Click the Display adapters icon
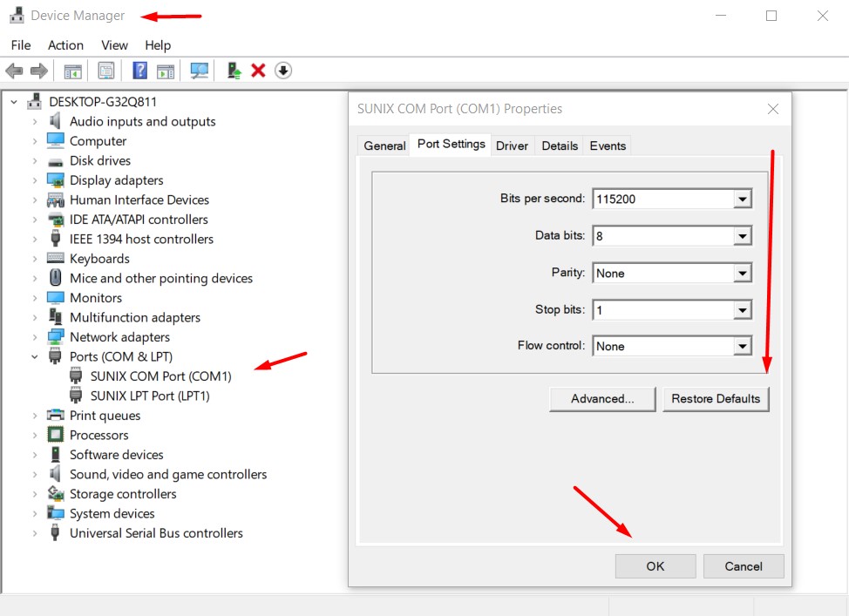Screen dimensions: 849x616 click(55, 179)
